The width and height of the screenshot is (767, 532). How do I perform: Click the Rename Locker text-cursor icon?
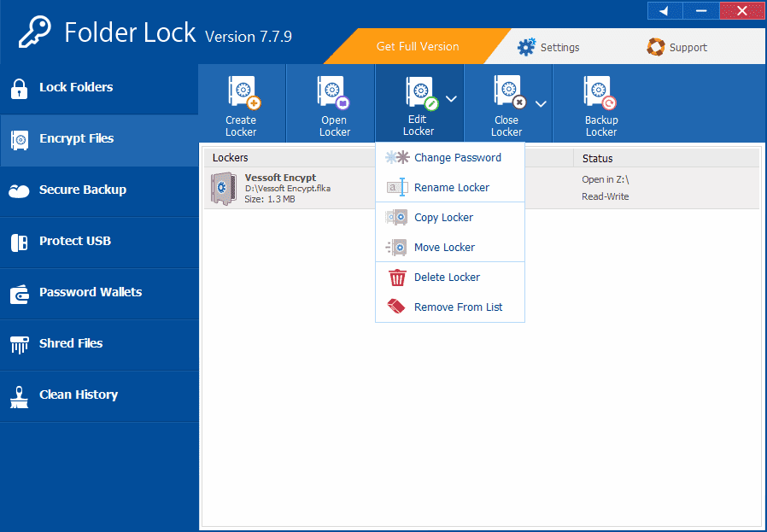click(397, 187)
